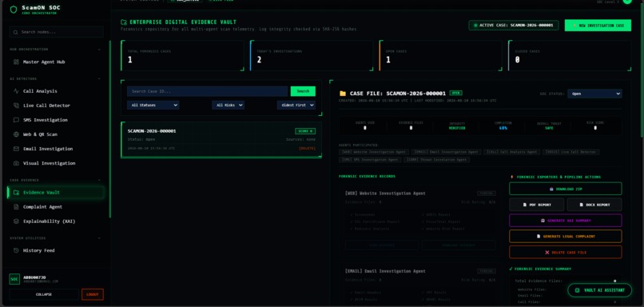Open Master Agent Hub page
This screenshot has width=644, height=307.
click(56, 62)
